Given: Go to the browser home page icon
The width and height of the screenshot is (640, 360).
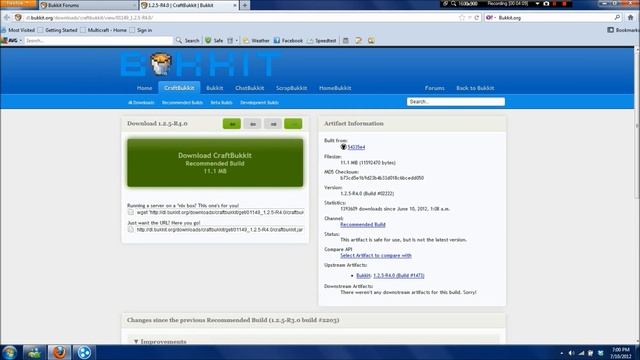Looking at the screenshot, I should pos(631,18).
